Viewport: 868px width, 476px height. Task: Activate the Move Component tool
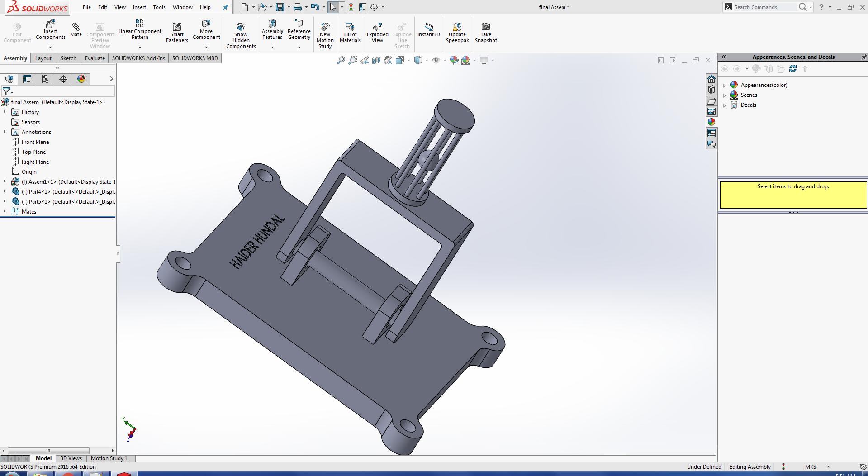(x=206, y=30)
